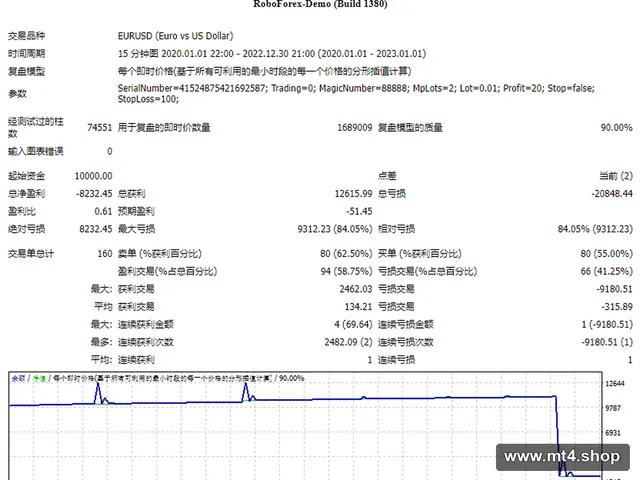Click short positions value 80 (62.50%)

tap(346, 254)
